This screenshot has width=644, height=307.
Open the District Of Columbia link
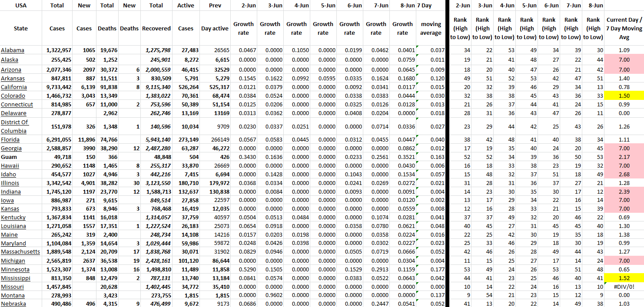[14, 126]
